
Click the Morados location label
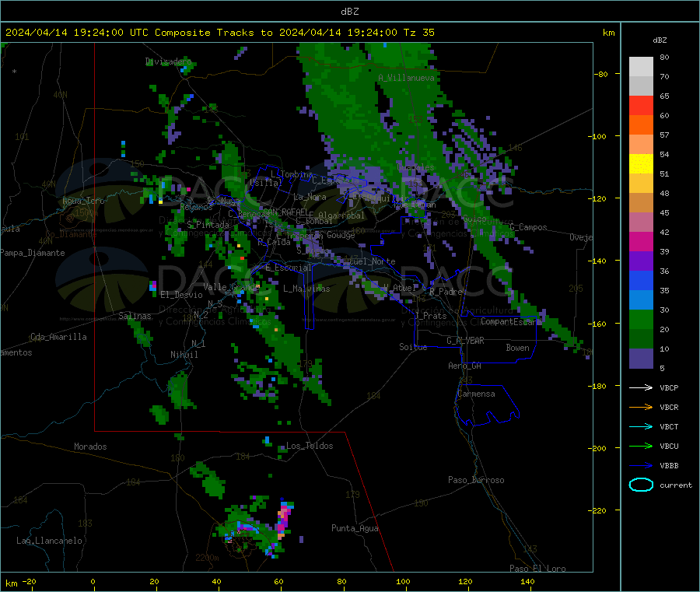pos(90,447)
